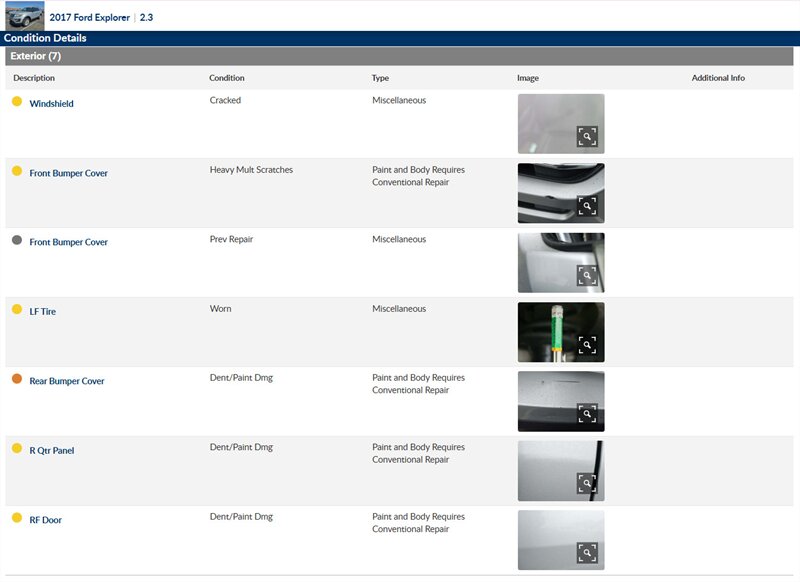Viewport: 800px width, 582px height.
Task: View the prev repair bumper photo thumbnail
Action: 561,263
